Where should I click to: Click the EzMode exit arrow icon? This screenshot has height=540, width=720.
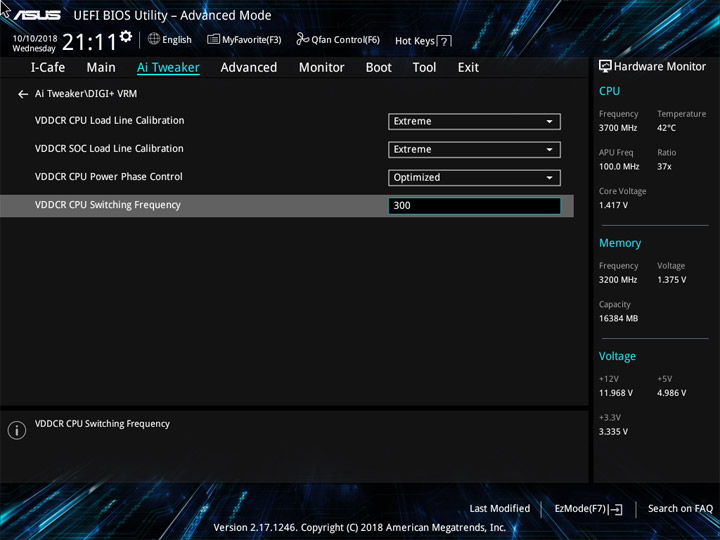pyautogui.click(x=616, y=509)
